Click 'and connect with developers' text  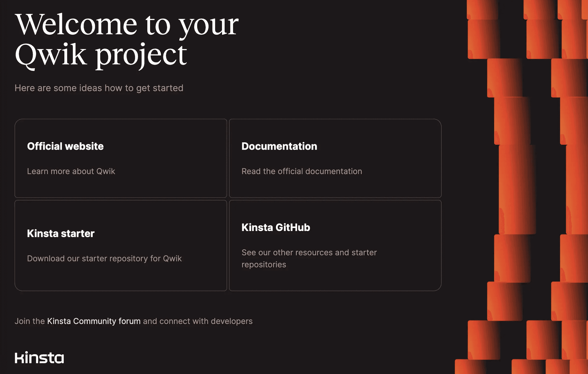198,321
